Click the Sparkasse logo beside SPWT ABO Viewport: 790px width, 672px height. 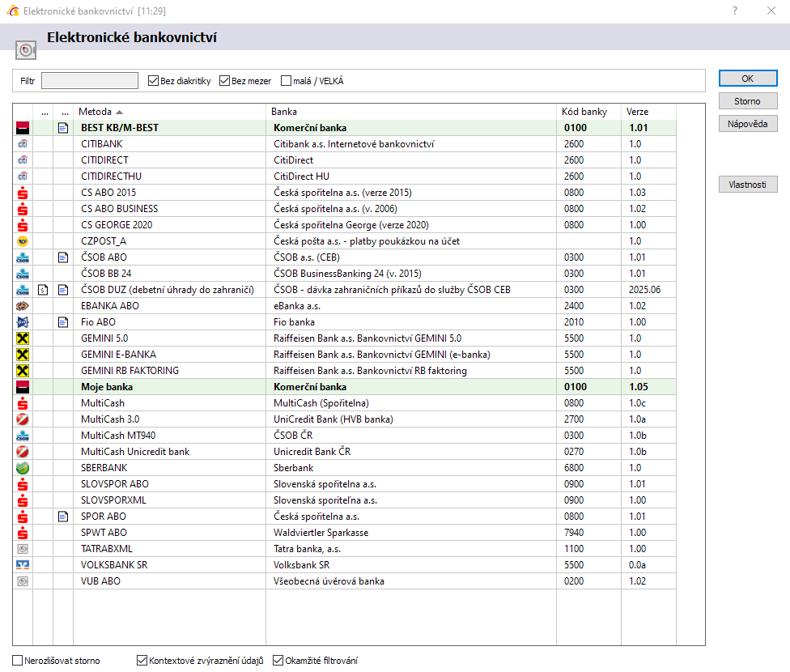23,533
